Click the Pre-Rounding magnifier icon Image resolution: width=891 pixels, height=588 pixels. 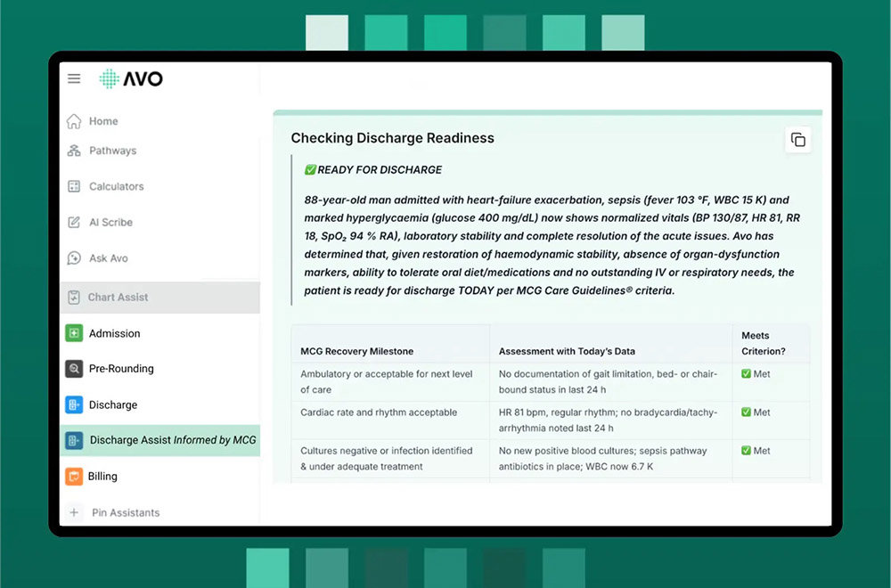[74, 369]
